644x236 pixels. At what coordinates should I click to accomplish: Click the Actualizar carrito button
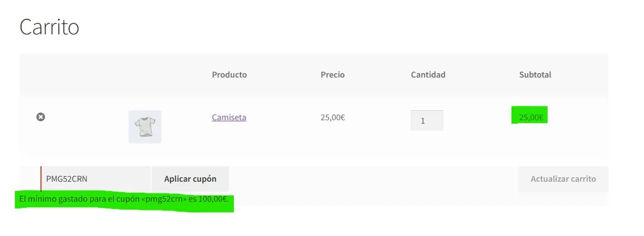[x=563, y=179]
